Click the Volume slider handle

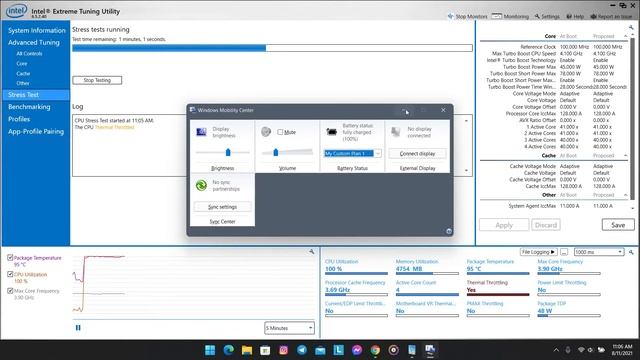click(x=276, y=152)
